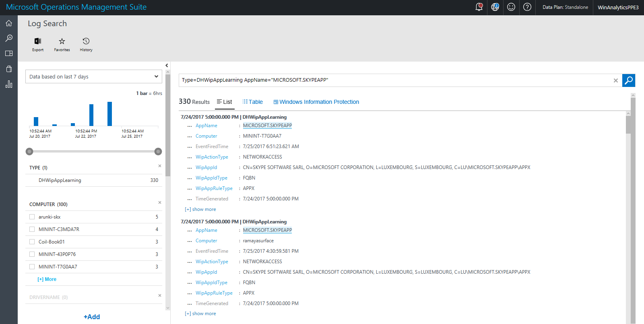Open AppName field options in first record

coord(190,126)
